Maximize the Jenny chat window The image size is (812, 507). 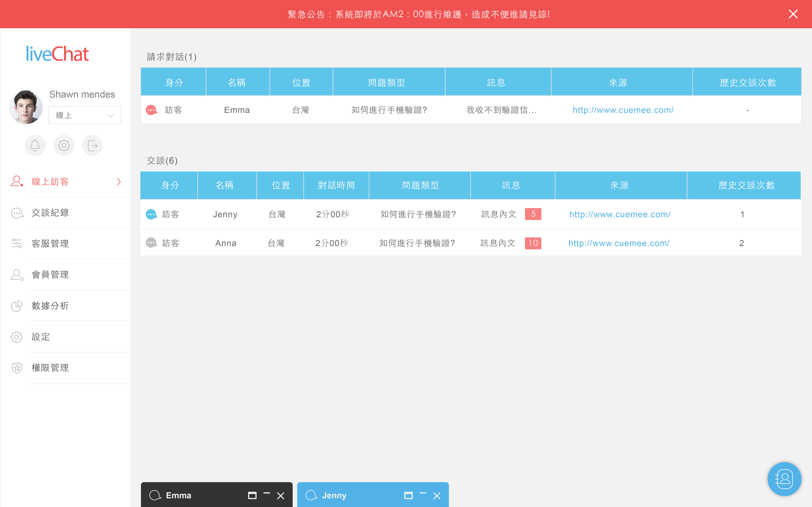408,496
